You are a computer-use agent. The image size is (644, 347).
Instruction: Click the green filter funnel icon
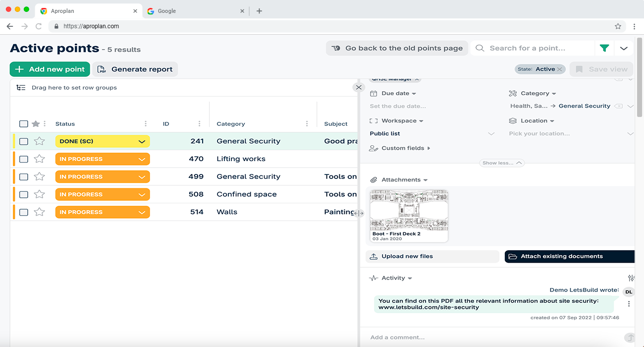pos(604,48)
